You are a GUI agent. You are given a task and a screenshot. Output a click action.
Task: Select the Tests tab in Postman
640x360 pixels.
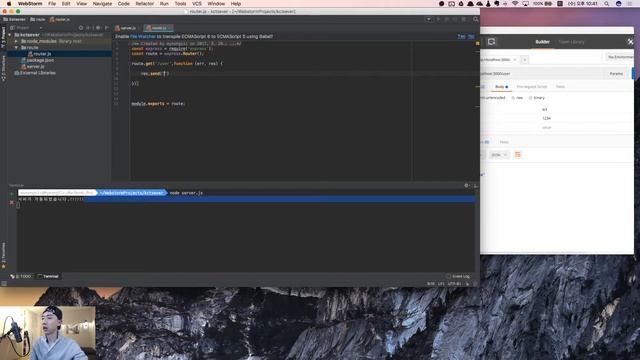coord(560,87)
